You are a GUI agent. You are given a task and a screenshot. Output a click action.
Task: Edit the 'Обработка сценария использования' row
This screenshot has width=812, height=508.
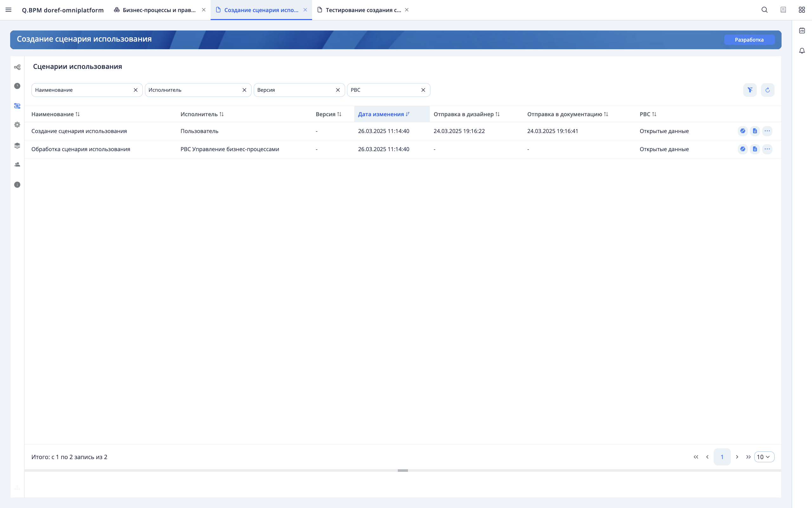pyautogui.click(x=743, y=149)
